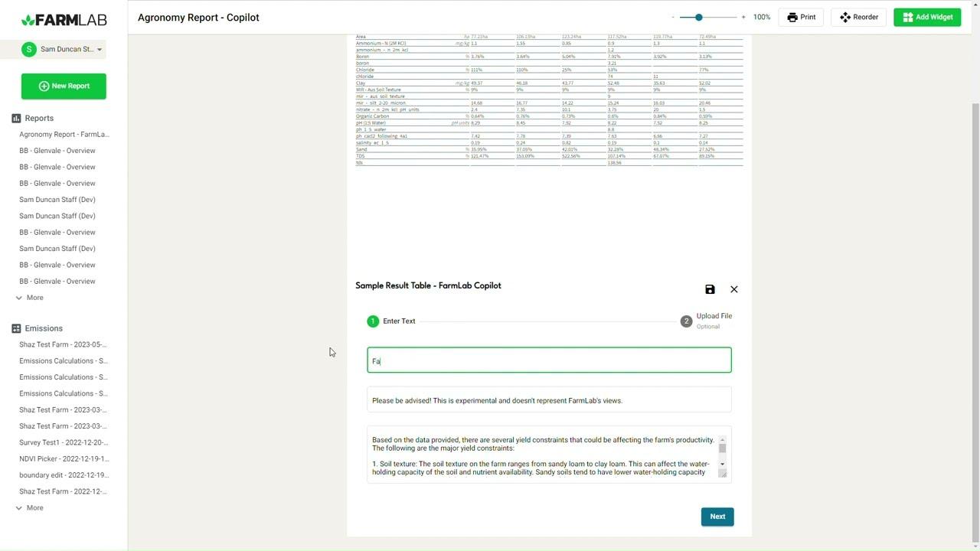Open the first BB - Glenvale - Overview report

[57, 151]
